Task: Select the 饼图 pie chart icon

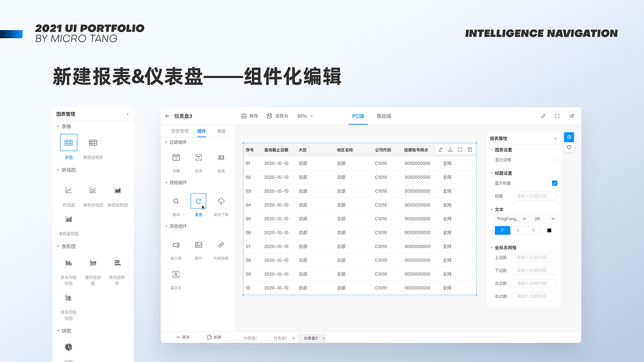Action: click(68, 347)
